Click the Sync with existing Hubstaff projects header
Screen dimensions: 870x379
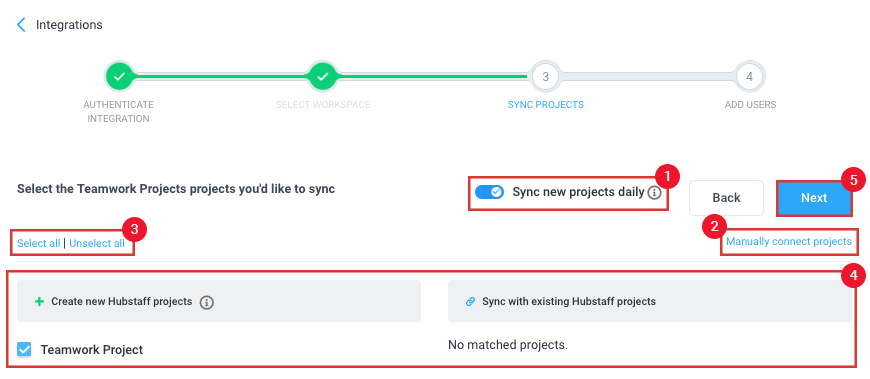point(650,301)
